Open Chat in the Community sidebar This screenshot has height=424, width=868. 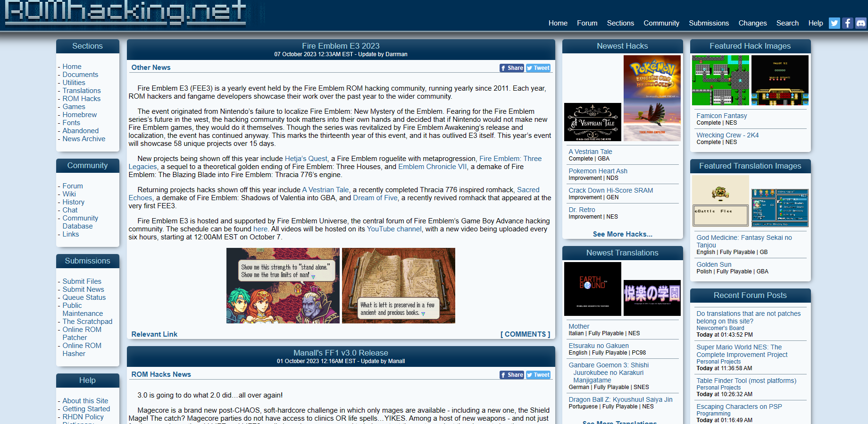pyautogui.click(x=70, y=210)
